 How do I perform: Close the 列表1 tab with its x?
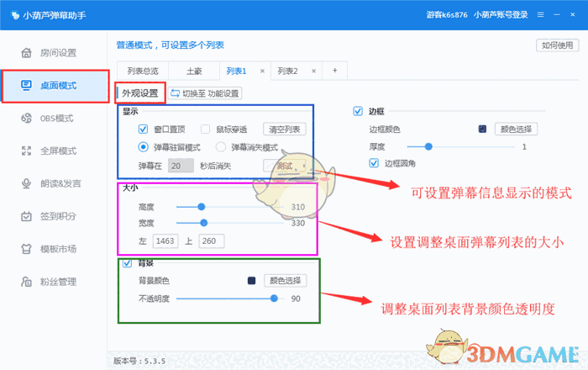click(x=262, y=71)
